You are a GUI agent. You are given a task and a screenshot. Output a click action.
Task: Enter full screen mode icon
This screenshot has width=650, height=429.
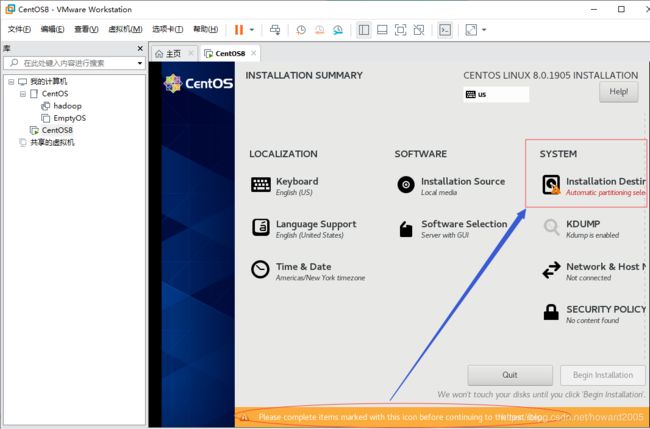coord(400,29)
